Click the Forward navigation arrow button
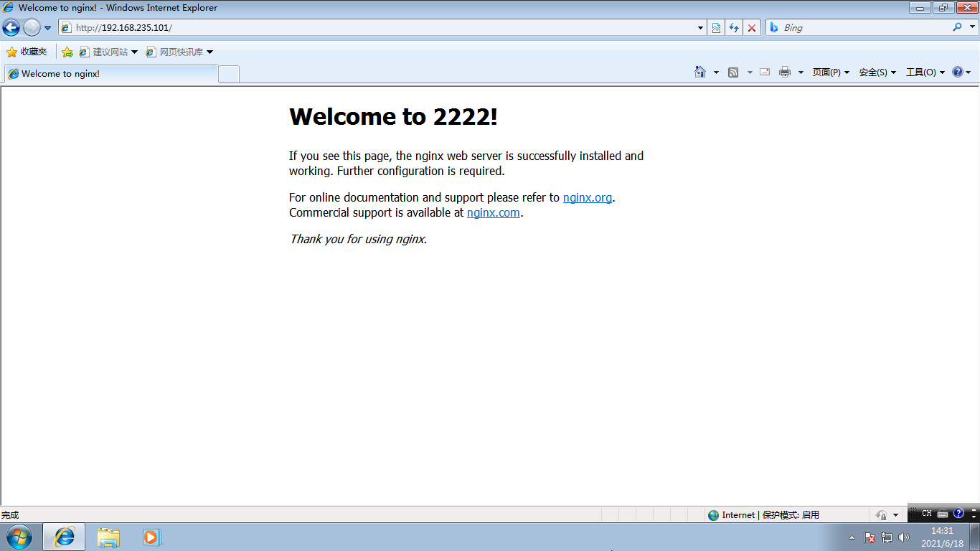This screenshot has width=980, height=551. [32, 28]
